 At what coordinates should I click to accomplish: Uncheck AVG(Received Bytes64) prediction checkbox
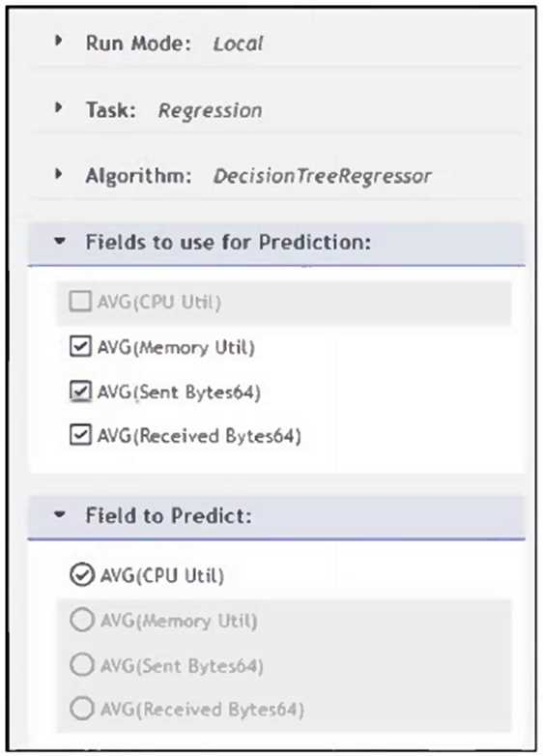pos(80,435)
